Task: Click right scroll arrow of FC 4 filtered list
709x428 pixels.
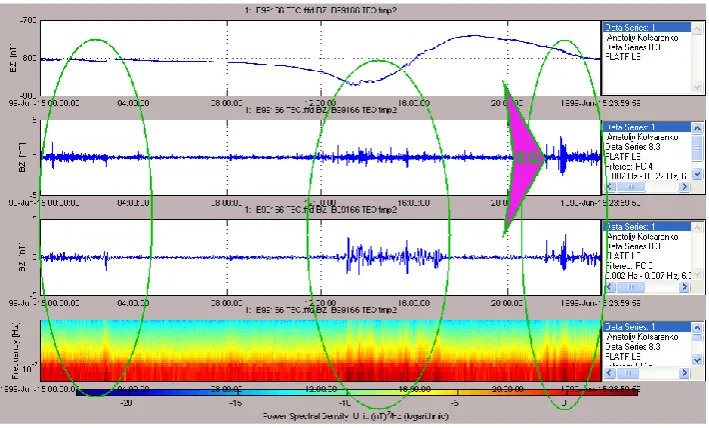Action: [684, 186]
